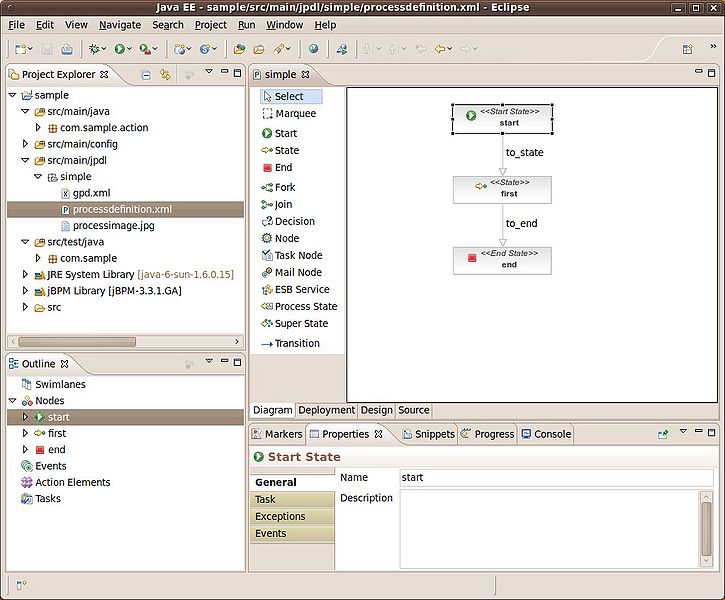Screen dimensions: 725x600
Task: Select General section in Properties
Action: click(292, 483)
